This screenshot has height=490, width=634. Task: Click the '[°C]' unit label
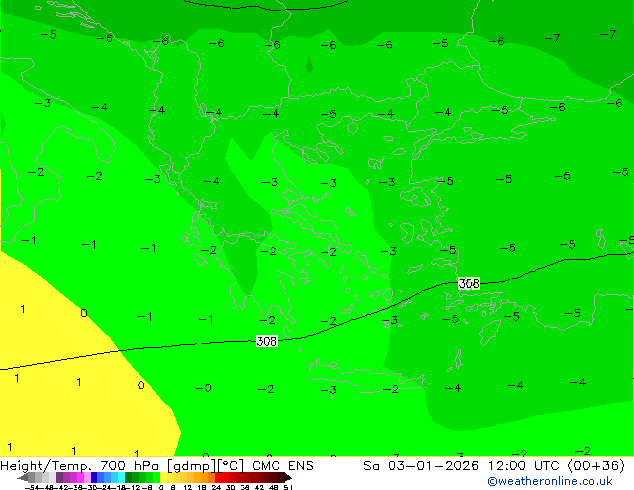[x=231, y=466]
